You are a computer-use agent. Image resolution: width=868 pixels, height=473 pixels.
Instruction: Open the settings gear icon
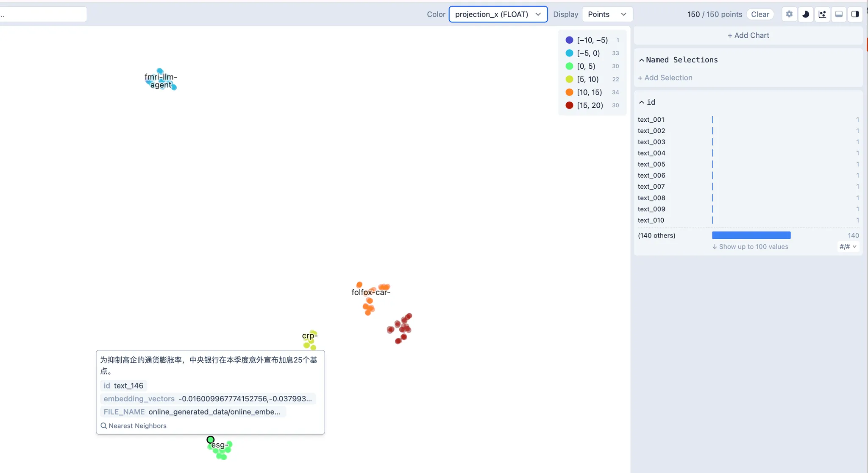tap(789, 14)
